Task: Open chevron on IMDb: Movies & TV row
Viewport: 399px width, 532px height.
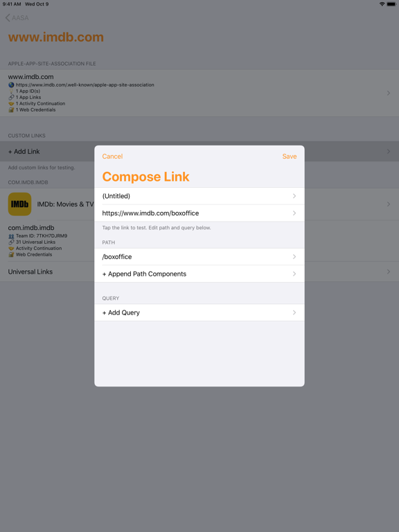Action: [x=389, y=204]
